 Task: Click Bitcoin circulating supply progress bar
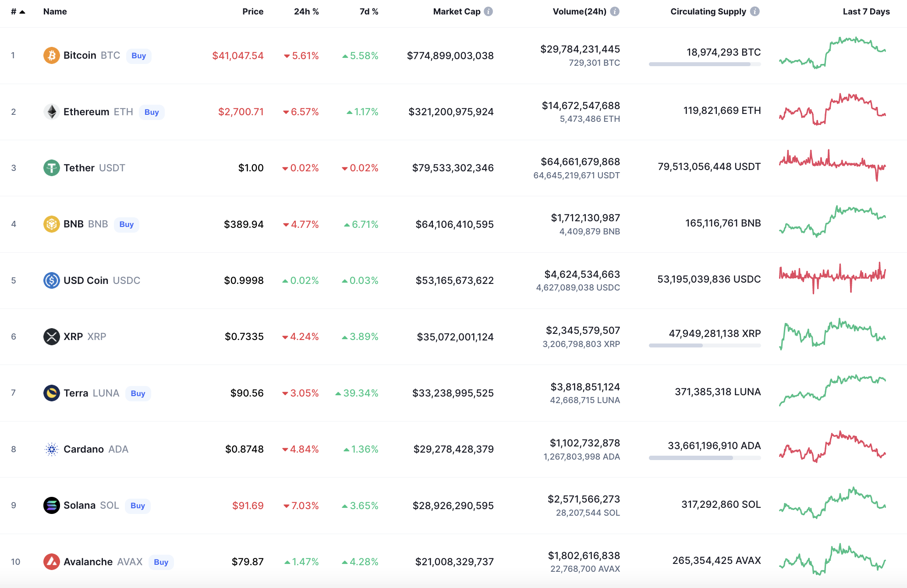coord(704,64)
